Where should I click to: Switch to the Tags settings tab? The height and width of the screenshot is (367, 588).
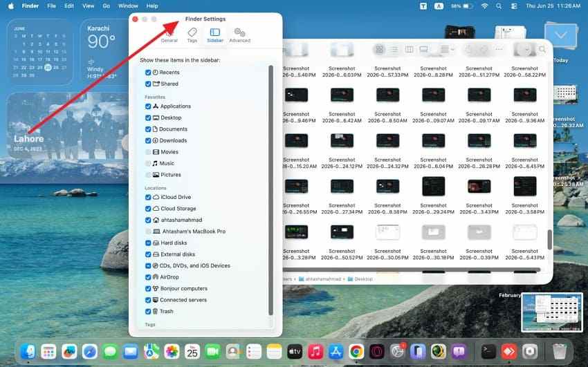[x=192, y=35]
